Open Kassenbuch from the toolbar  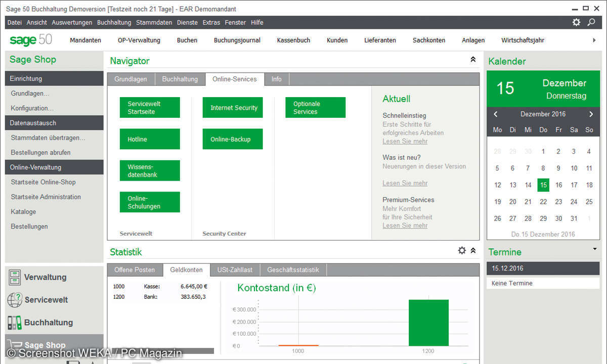click(293, 40)
